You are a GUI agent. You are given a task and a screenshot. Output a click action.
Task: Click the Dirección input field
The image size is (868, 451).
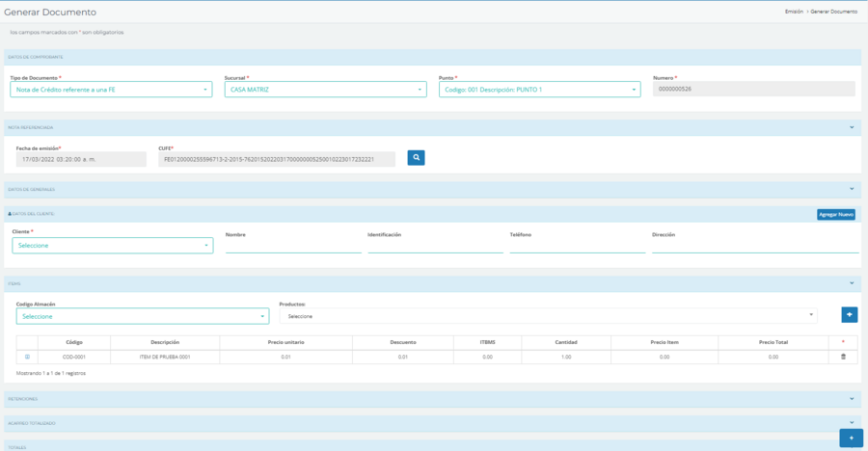755,247
